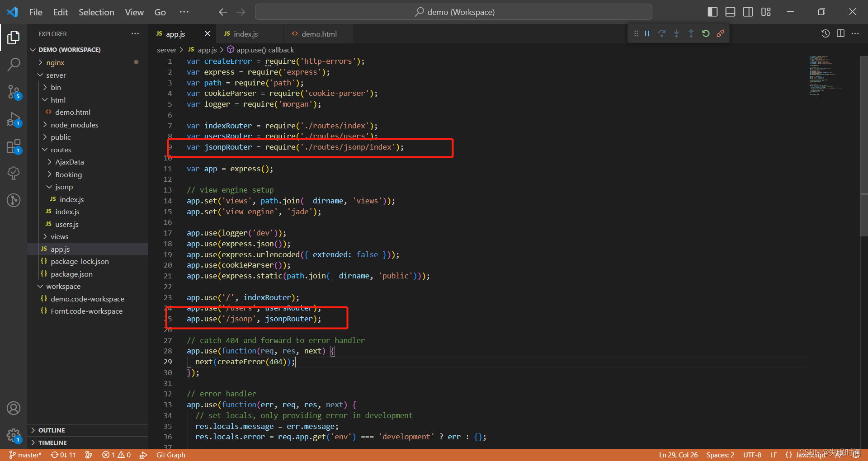Click the debug Step Out icon
868x461 pixels.
click(691, 33)
